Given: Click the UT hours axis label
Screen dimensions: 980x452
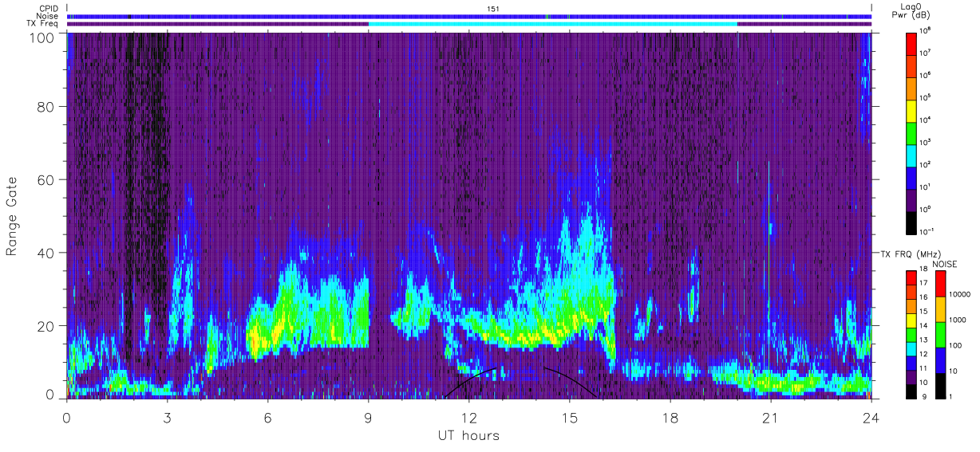Looking at the screenshot, I should pos(468,435).
